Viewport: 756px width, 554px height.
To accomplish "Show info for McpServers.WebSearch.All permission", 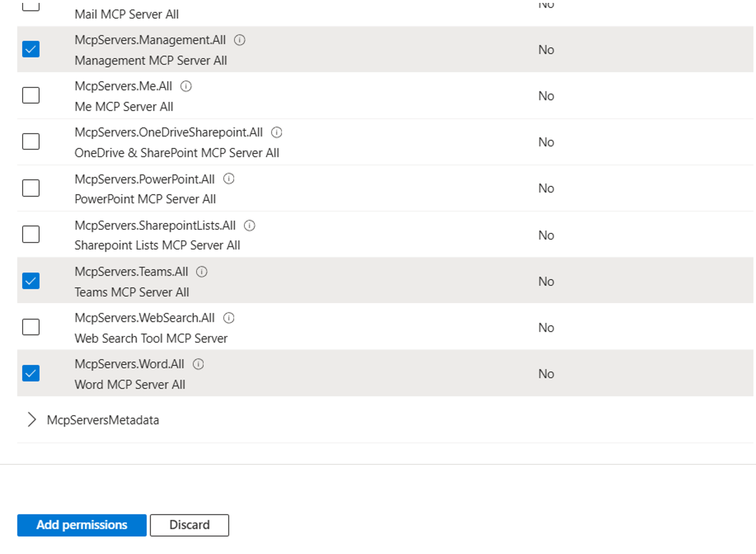I will (x=229, y=318).
